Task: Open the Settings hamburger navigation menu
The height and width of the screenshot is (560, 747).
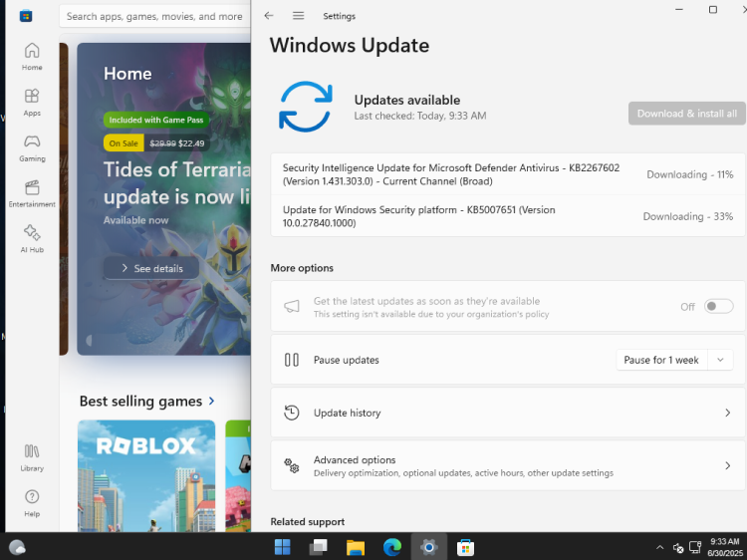Action: point(298,16)
